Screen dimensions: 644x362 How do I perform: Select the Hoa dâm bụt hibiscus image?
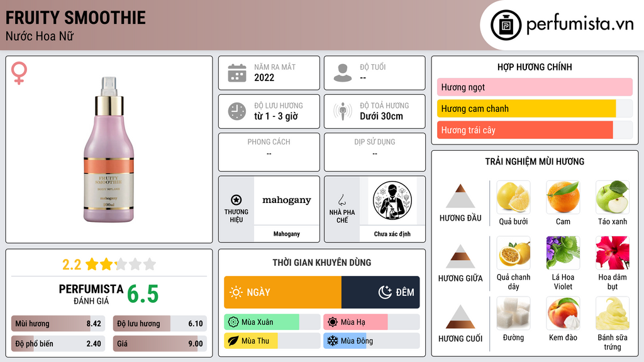coord(613,253)
